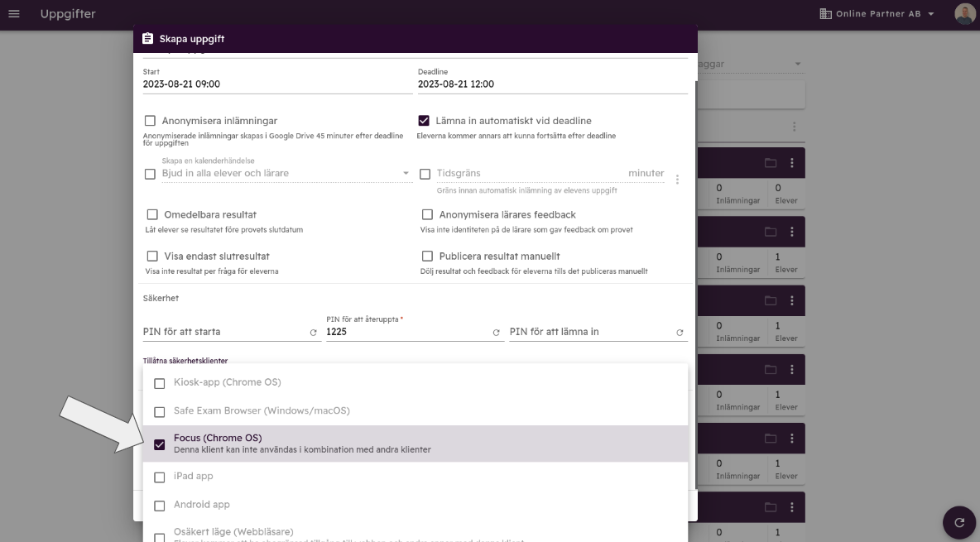The width and height of the screenshot is (980, 542).
Task: Enable Anonymisera inlämningar checkbox
Action: (x=150, y=121)
